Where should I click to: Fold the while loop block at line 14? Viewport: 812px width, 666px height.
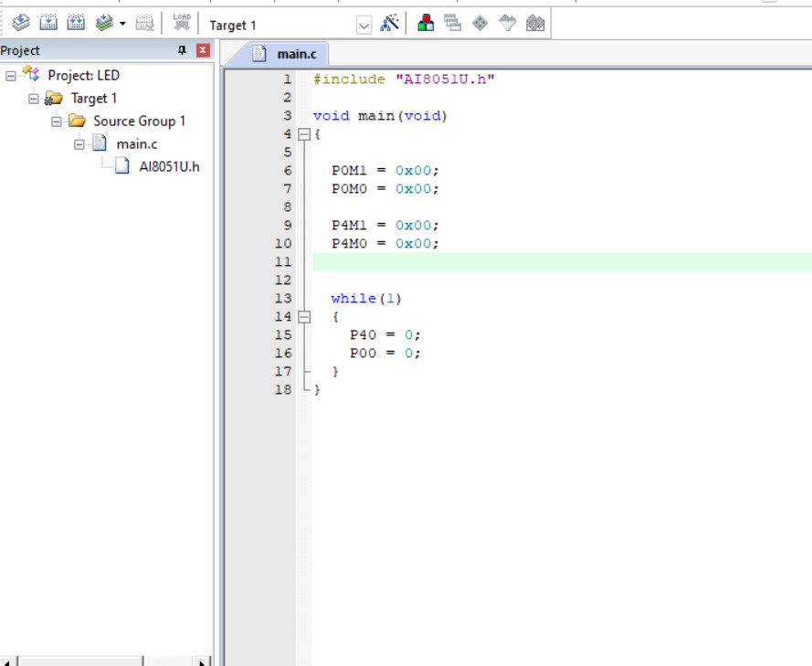pos(304,317)
